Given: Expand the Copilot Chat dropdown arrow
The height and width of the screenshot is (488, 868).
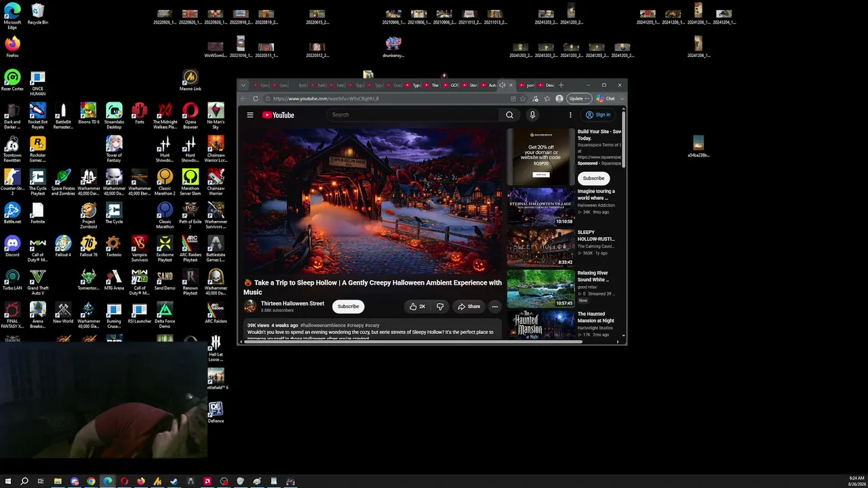Looking at the screenshot, I should 622,99.
